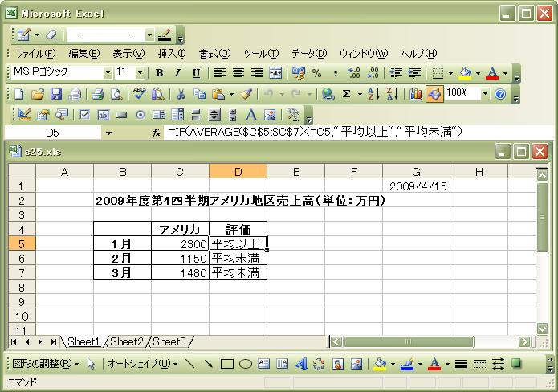Screen dimensions: 558x392
Task: Open the ファイル menu
Action: coord(35,53)
